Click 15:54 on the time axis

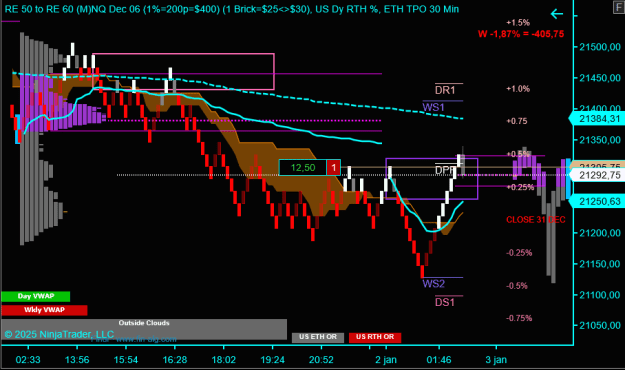(x=126, y=360)
